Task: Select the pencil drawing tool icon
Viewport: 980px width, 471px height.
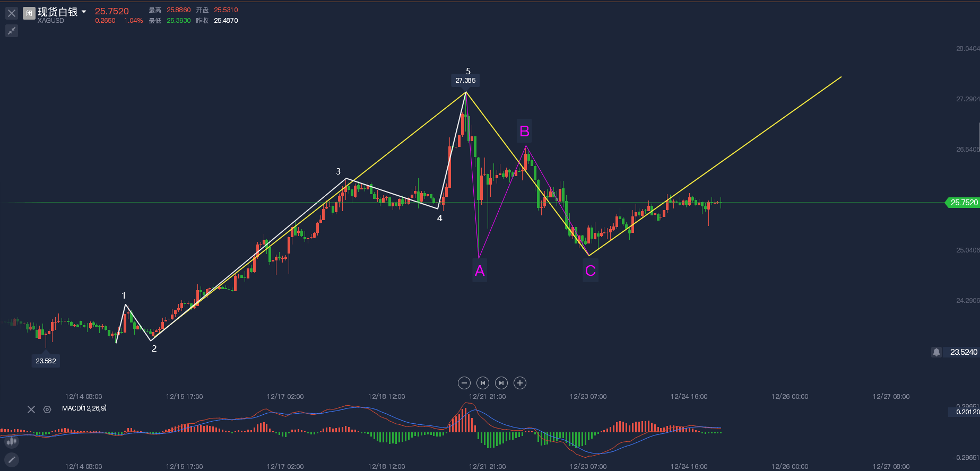Action: (11, 460)
